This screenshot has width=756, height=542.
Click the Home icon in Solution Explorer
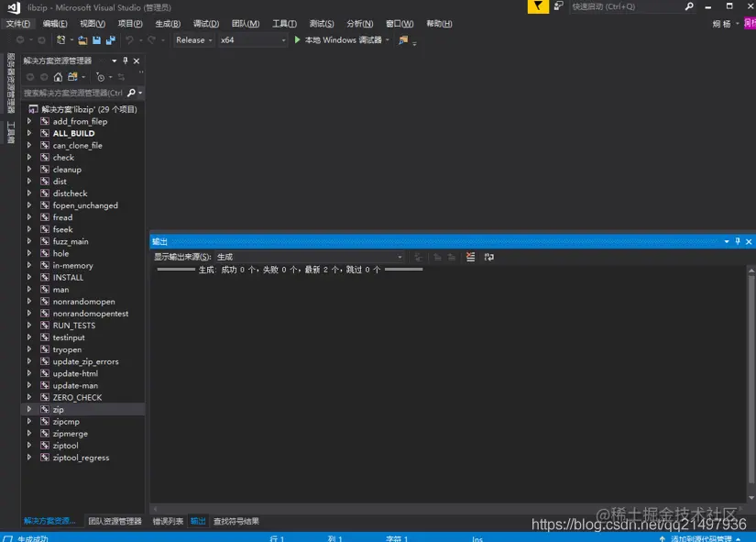pyautogui.click(x=58, y=77)
